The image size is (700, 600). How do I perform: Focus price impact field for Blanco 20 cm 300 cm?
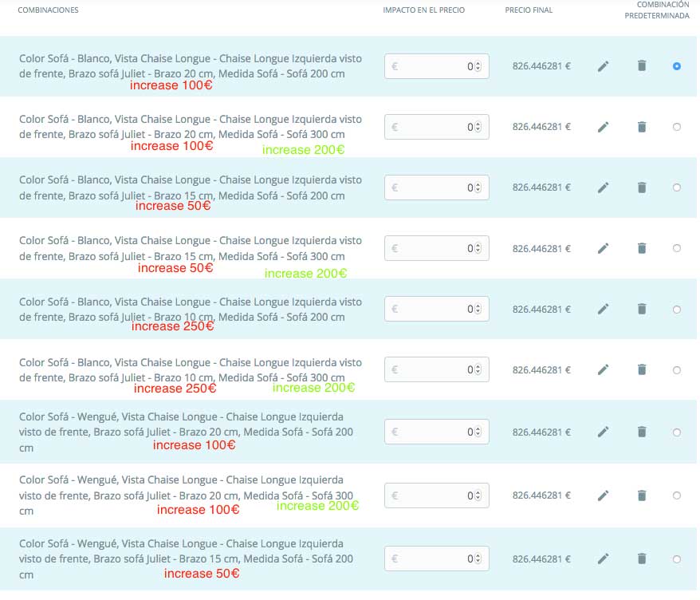click(x=437, y=127)
